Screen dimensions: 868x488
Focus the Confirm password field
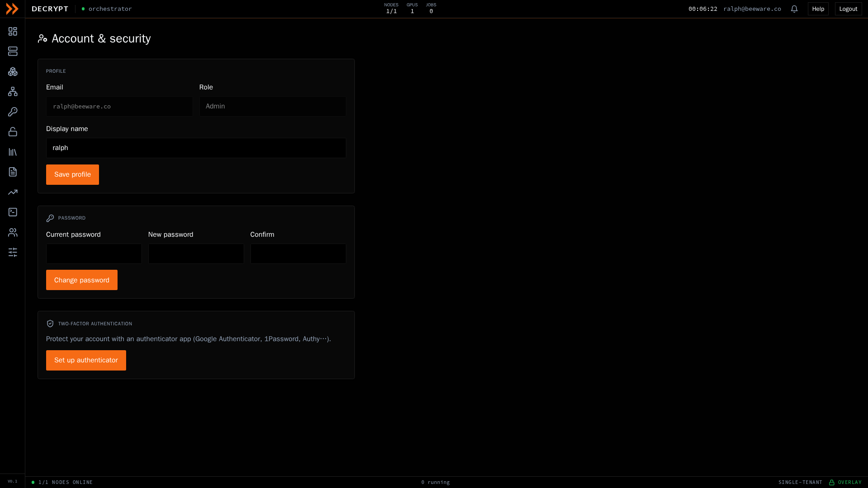pyautogui.click(x=298, y=253)
